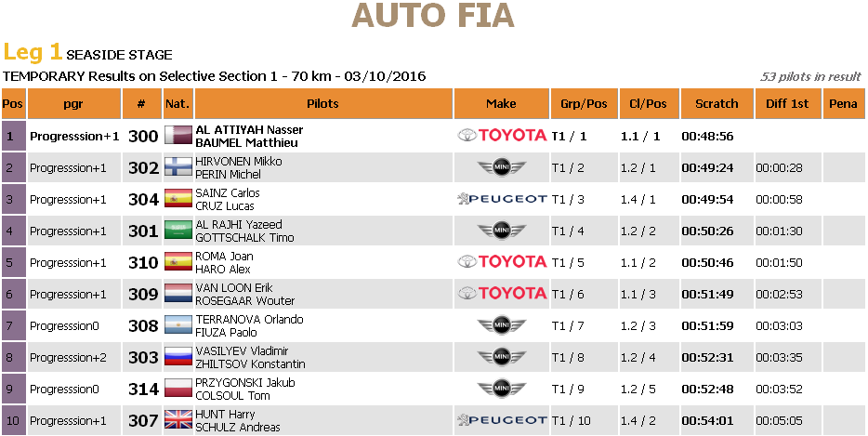Click the Netherlands flag next to Van Loon
Screen dimensions: 868x436
coord(178,294)
